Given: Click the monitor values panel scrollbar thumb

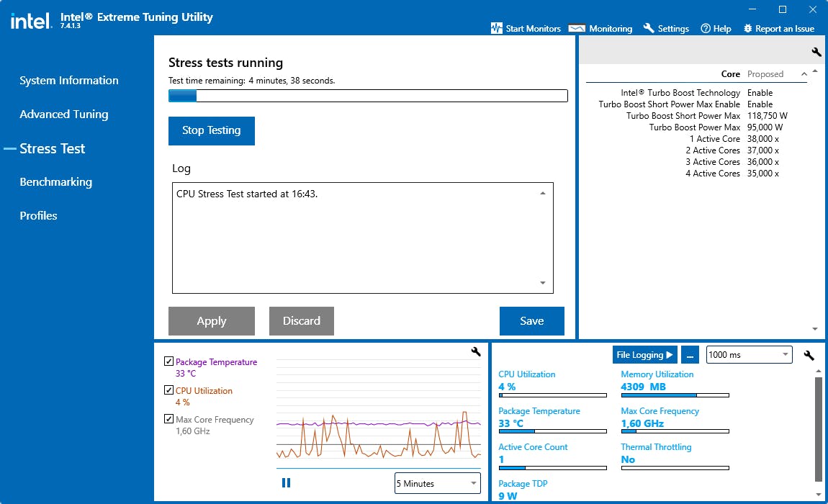Looking at the screenshot, I should pos(819,429).
